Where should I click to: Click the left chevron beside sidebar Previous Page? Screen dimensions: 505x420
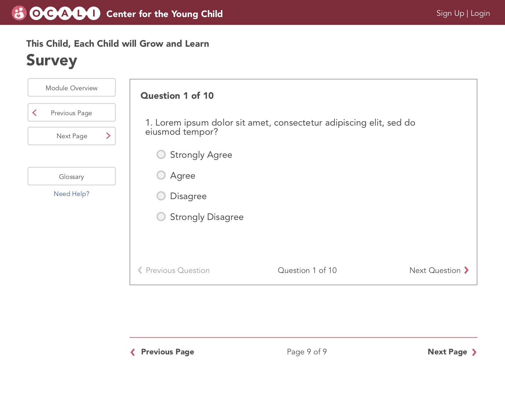pos(35,113)
